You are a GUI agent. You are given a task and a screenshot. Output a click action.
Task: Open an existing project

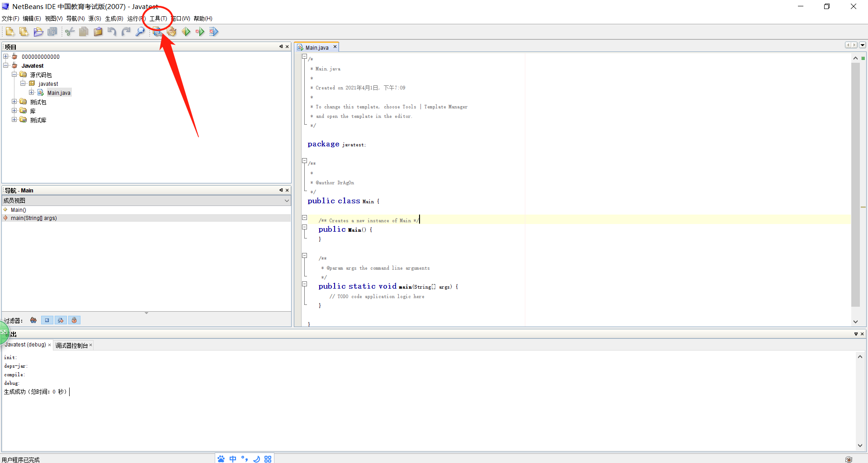click(38, 31)
